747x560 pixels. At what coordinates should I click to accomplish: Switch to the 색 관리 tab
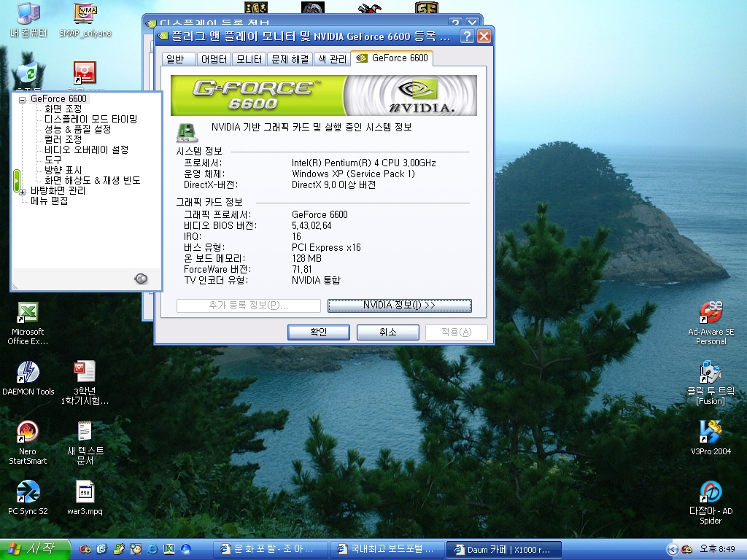point(333,59)
